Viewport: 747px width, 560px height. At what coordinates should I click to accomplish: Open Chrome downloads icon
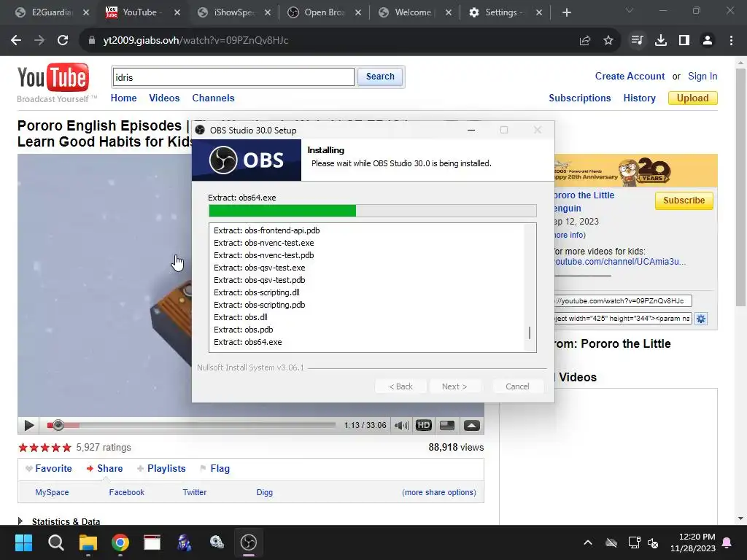point(661,41)
